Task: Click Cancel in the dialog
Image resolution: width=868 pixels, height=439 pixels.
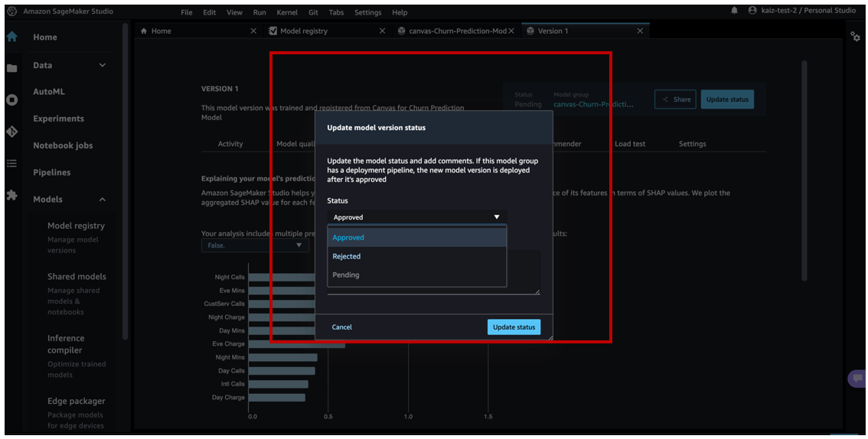Action: click(x=341, y=327)
